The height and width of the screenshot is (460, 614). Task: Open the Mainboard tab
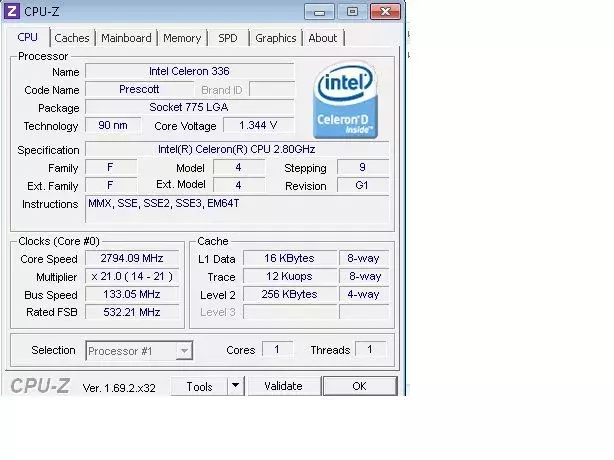click(126, 38)
